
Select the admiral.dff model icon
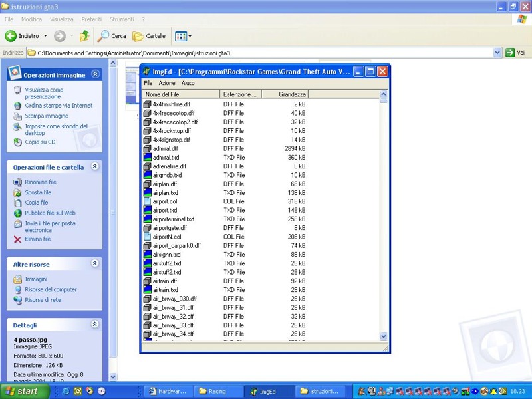[x=147, y=148]
